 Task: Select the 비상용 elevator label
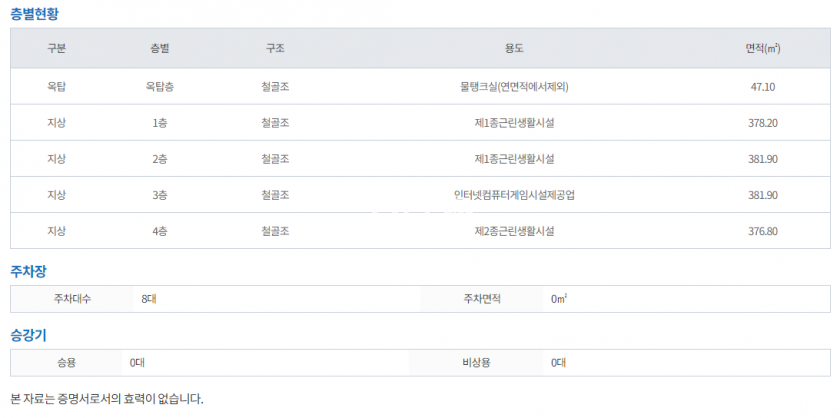point(476,363)
